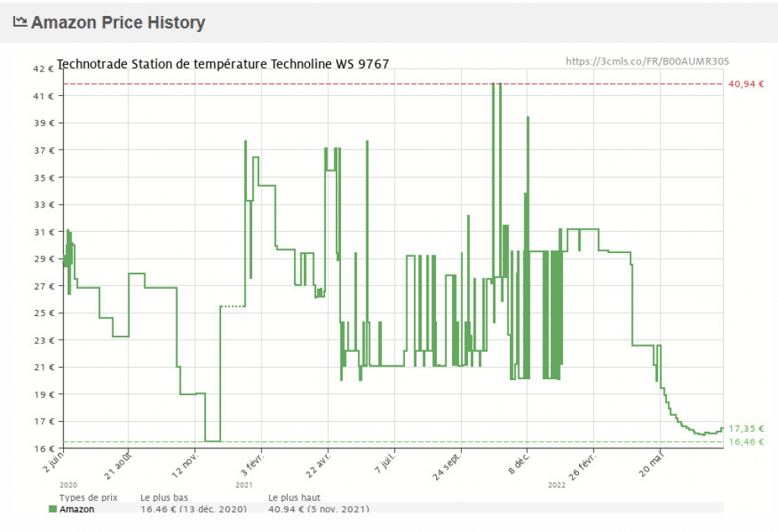The image size is (778, 532).
Task: Click the 2 juin x-axis date label
Action: (x=54, y=461)
